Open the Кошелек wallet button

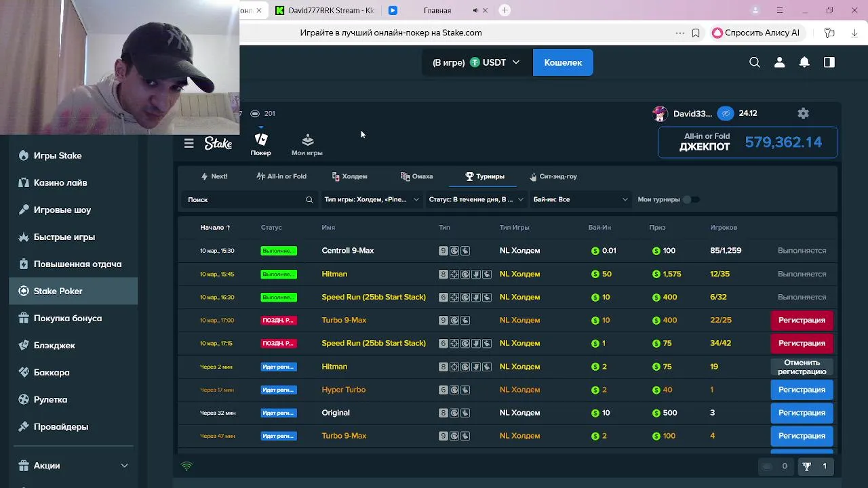[563, 62]
